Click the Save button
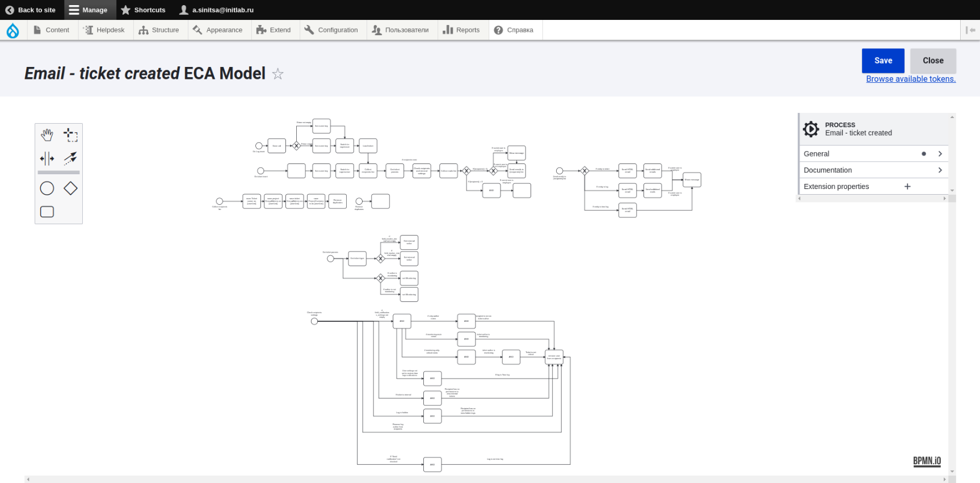Image resolution: width=980 pixels, height=483 pixels. (x=883, y=61)
